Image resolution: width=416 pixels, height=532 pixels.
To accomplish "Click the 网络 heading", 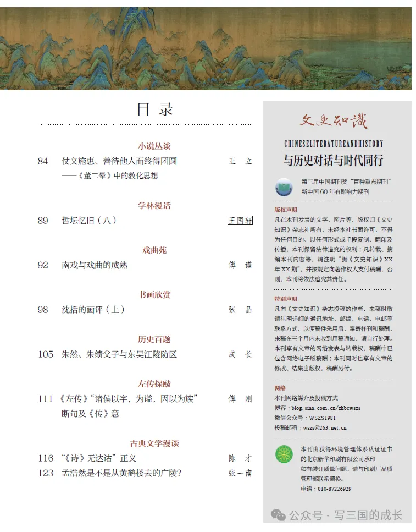I will [x=280, y=388].
